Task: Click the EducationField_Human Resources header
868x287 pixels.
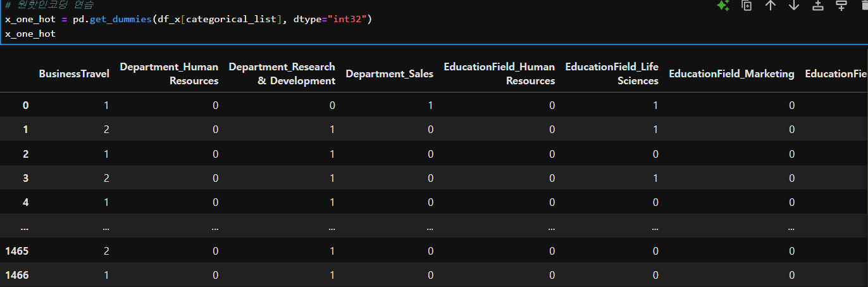Action: [499, 73]
